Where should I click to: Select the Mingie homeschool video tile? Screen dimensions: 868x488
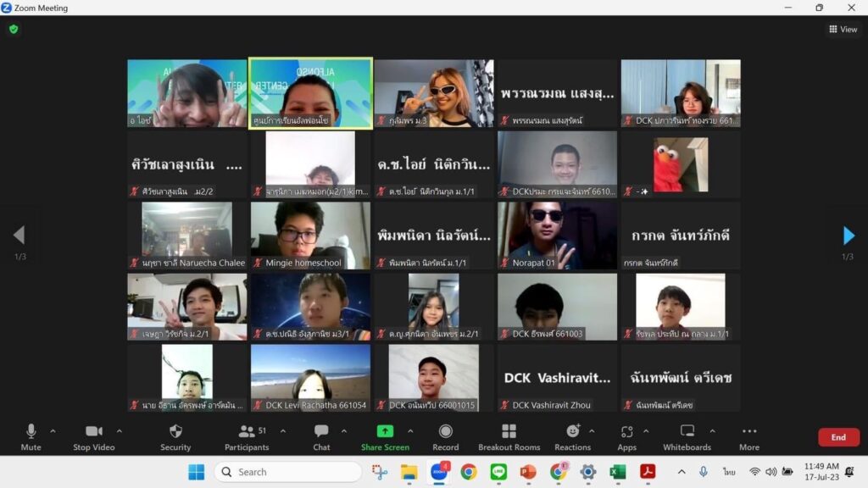pos(310,235)
